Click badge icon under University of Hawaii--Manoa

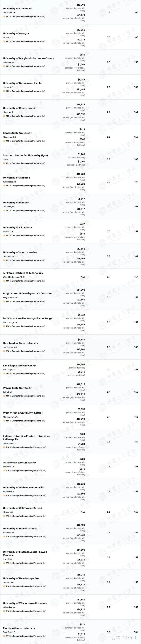(4, 536)
